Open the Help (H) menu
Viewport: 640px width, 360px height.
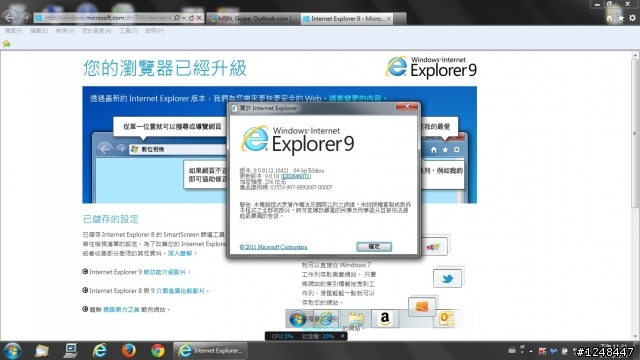coord(154,31)
